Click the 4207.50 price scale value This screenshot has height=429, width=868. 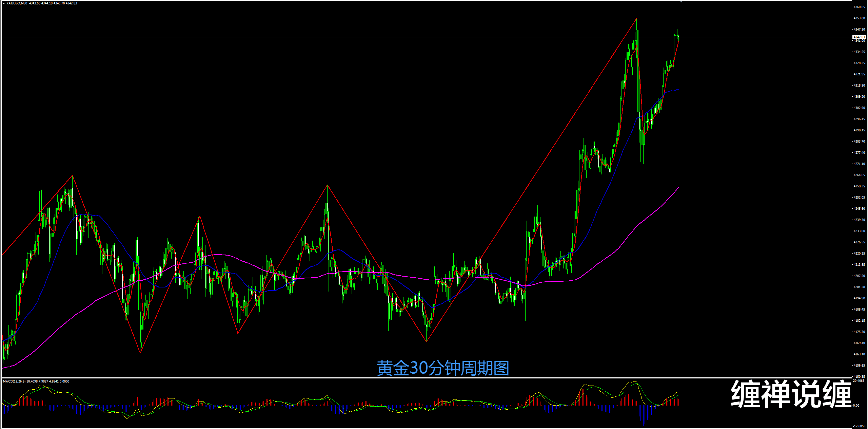[860, 276]
